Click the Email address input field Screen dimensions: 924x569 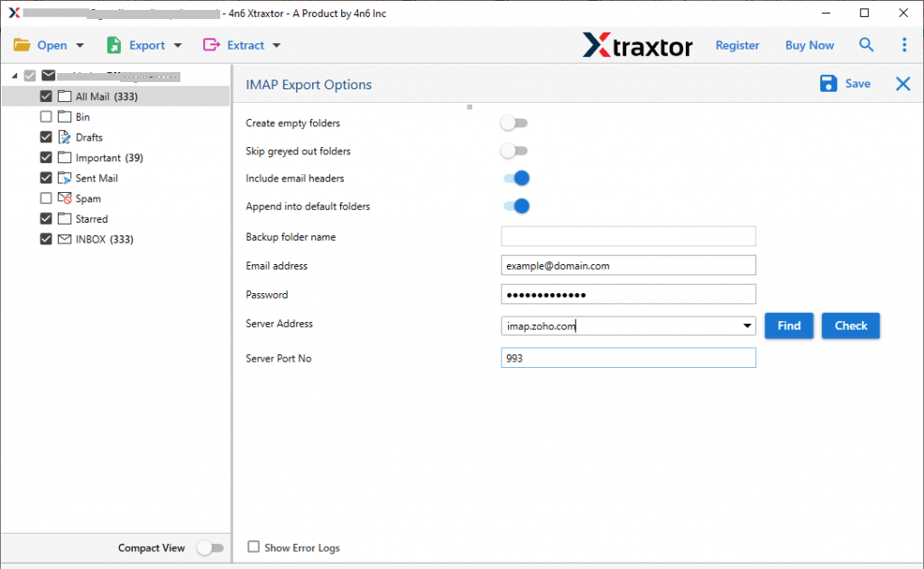point(628,265)
